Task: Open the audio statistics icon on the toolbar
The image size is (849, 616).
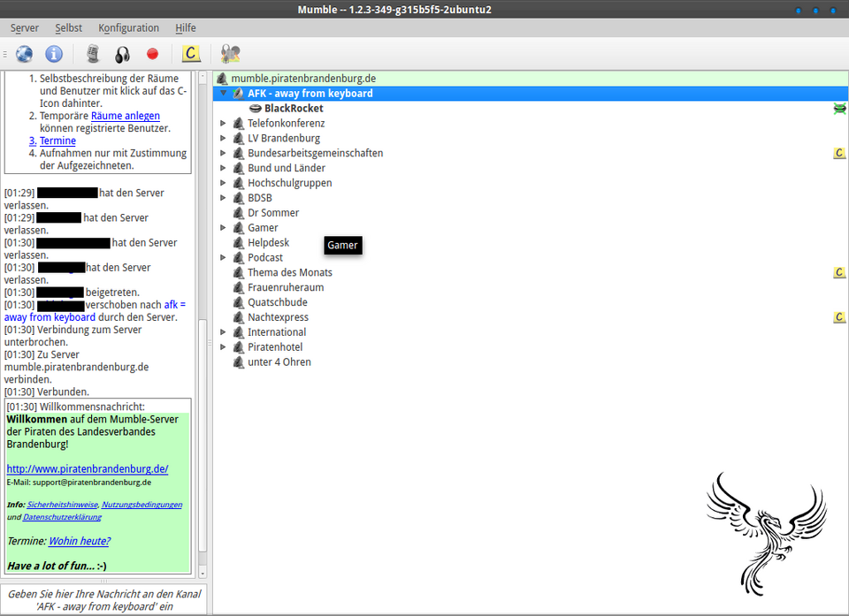Action: [230, 54]
